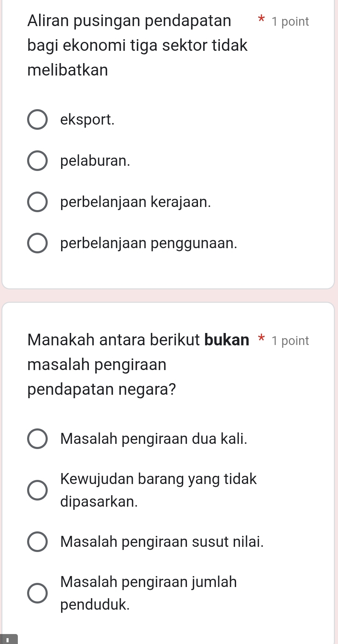Viewport: 338px width, 644px height.
Task: Select radio button for 'Masalah pengiraan dua kali.'
Action: point(37,439)
